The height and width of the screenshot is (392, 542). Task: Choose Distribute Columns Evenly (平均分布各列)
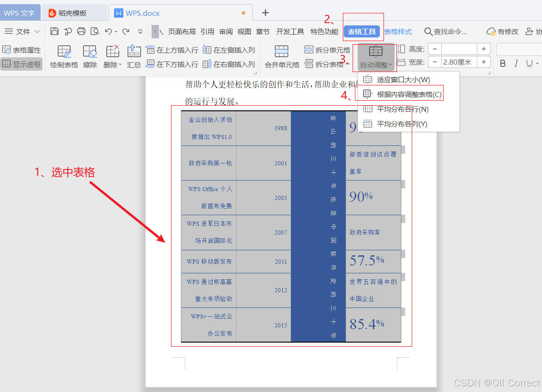[x=408, y=124]
